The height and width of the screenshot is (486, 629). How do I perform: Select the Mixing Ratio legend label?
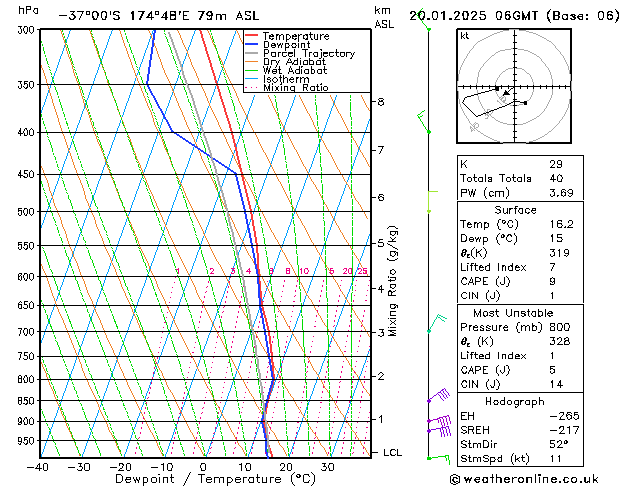pos(296,87)
